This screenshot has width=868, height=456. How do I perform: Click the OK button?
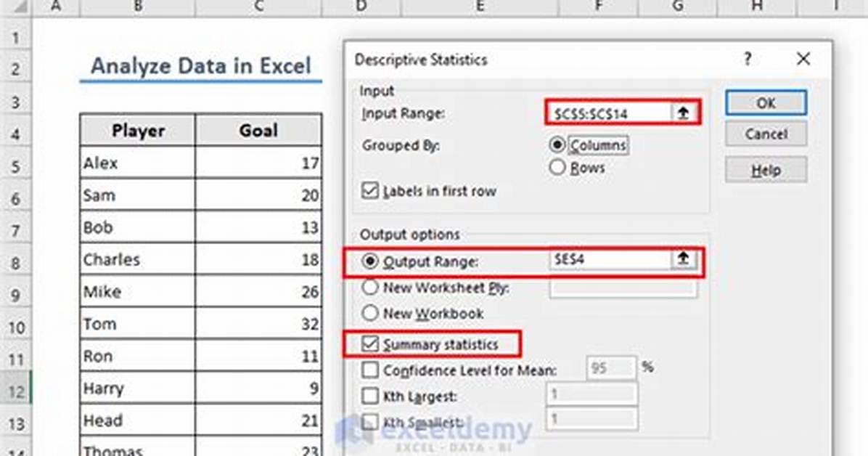click(x=766, y=103)
